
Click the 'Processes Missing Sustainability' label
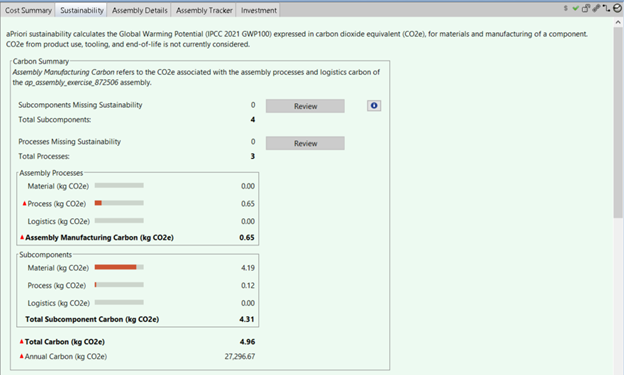coord(69,142)
